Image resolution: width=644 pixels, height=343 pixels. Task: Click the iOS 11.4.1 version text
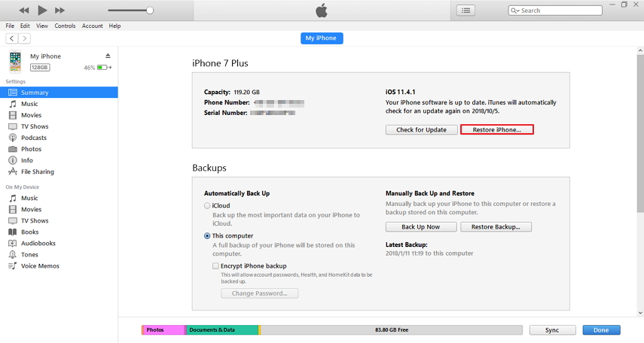(x=400, y=92)
